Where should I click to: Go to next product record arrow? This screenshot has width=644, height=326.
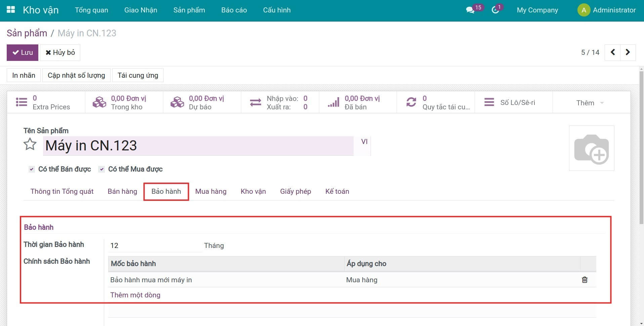tap(628, 52)
